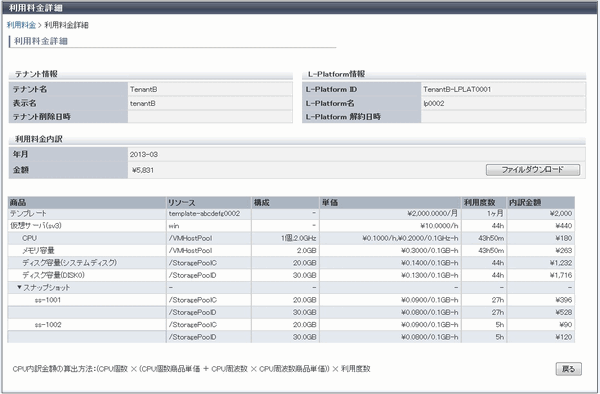600x394 pixels.
Task: Click the 単価 column header
Action: point(390,202)
